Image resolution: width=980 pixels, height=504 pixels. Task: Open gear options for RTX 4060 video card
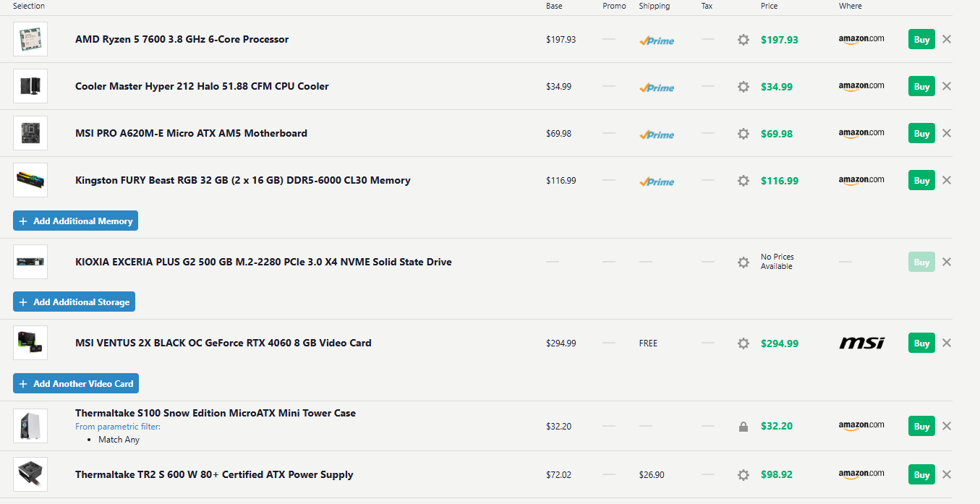tap(743, 343)
